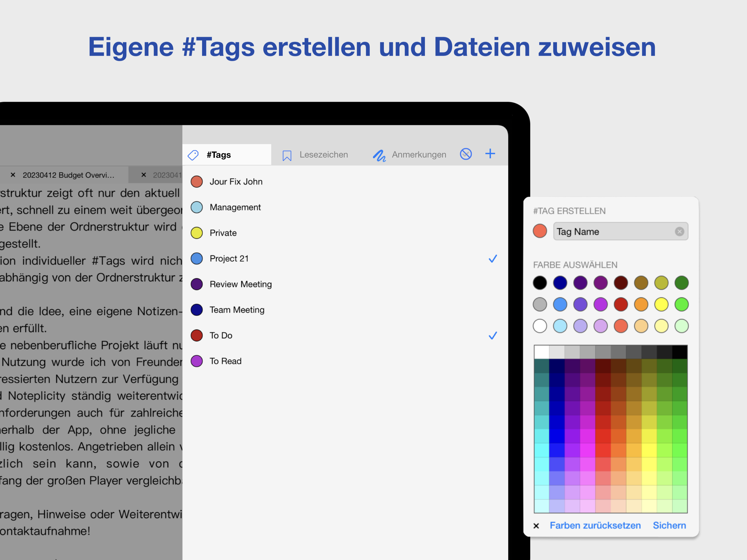Screen dimensions: 747x560
Task: Click the Private yellow color dot
Action: coord(197,233)
